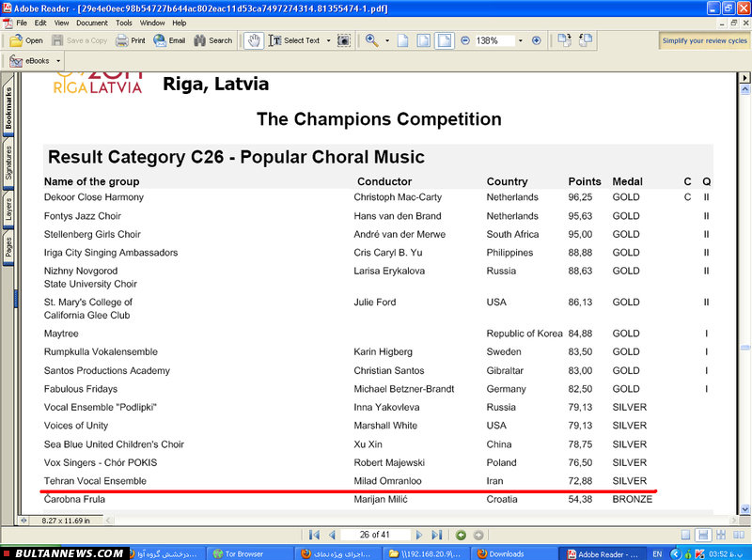
Task: Open the zoom tool options dropdown arrow
Action: tap(387, 40)
